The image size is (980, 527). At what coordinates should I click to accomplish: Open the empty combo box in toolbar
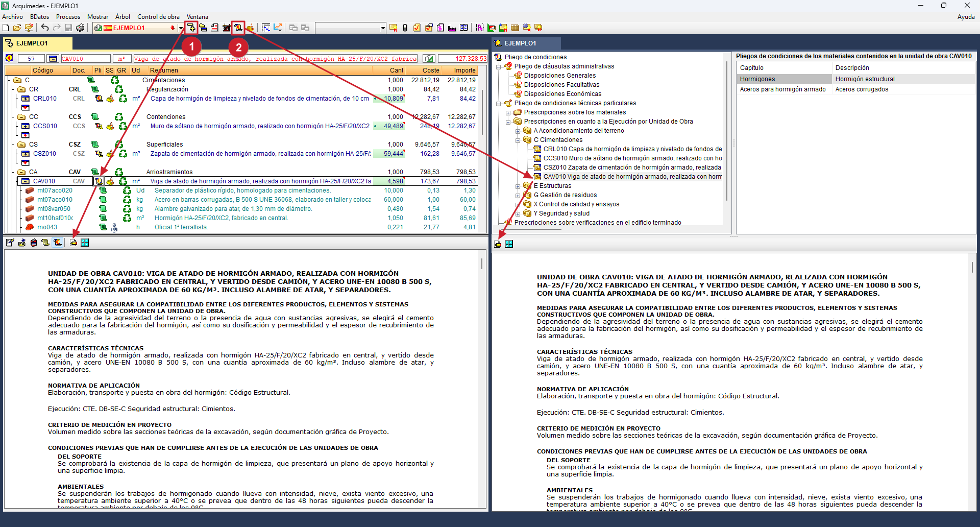coord(383,28)
